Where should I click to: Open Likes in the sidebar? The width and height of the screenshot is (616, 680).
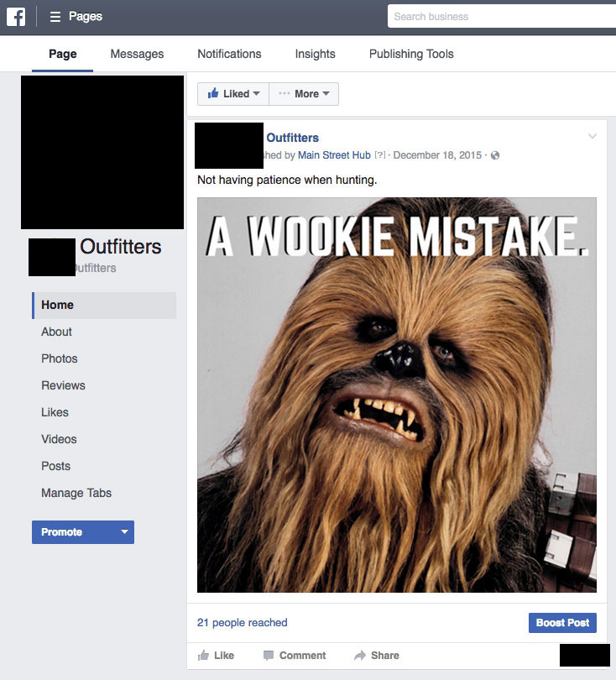pyautogui.click(x=55, y=412)
